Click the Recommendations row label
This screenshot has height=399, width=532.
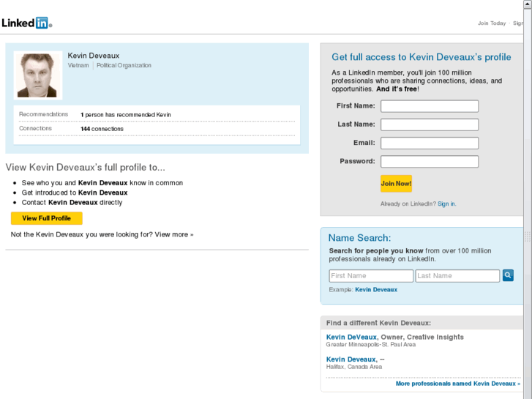pos(43,114)
